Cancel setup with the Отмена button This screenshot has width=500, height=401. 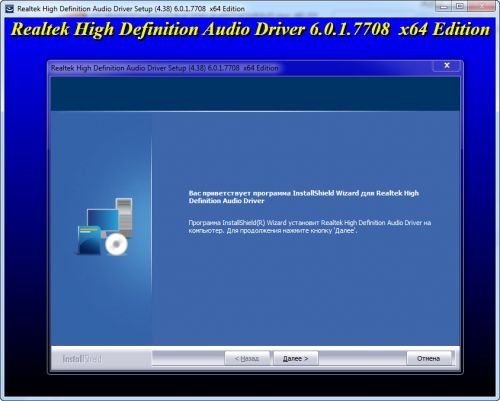[429, 358]
